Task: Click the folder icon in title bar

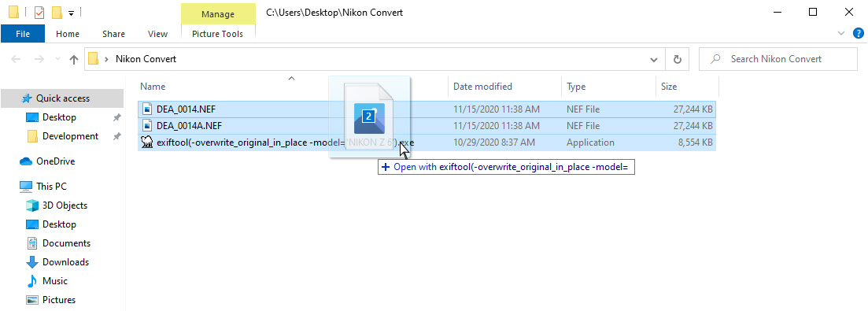Action: click(x=14, y=12)
